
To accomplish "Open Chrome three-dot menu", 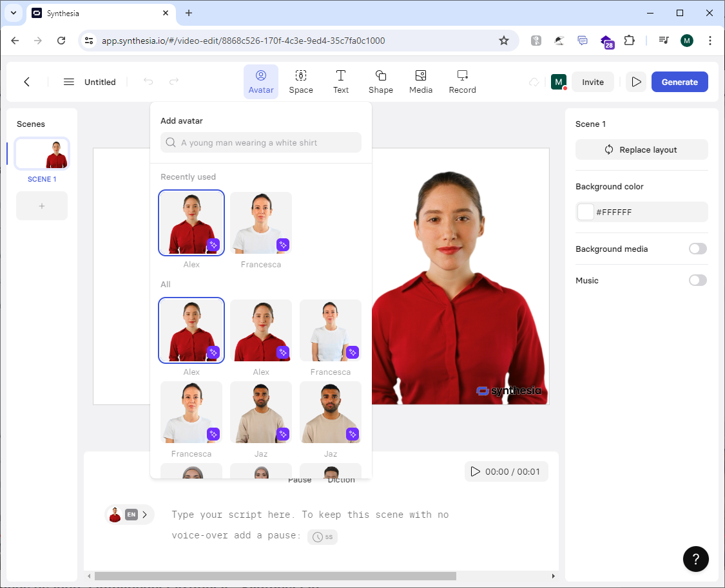I will point(710,41).
